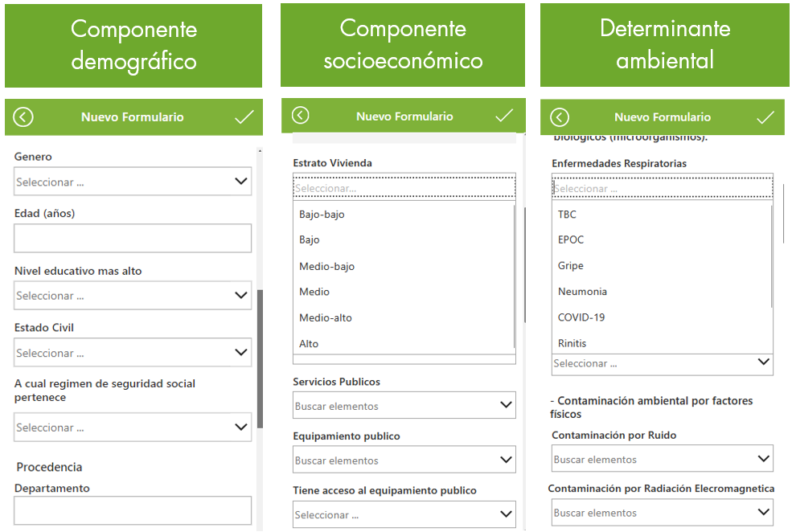This screenshot has height=532, width=792.
Task: Go back from socioeconomic form
Action: pyautogui.click(x=300, y=116)
